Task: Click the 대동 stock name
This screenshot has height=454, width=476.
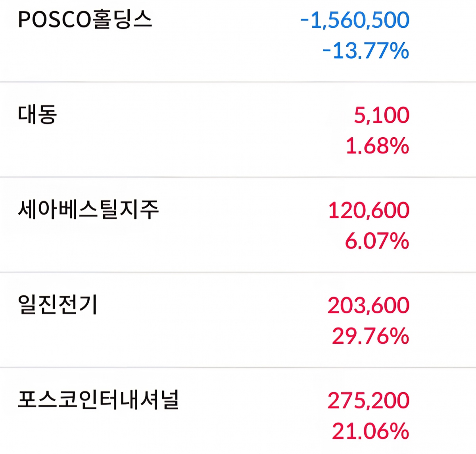Action: click(x=37, y=115)
